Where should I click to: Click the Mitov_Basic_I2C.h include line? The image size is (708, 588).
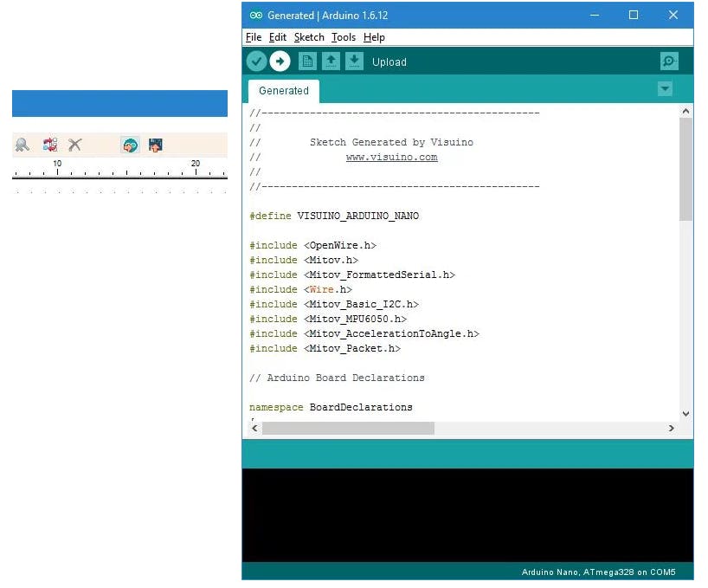pyautogui.click(x=334, y=304)
